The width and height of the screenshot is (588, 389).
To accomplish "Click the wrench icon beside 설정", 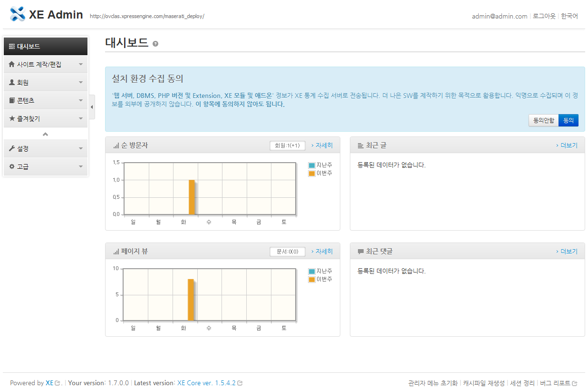I will pyautogui.click(x=10, y=148).
